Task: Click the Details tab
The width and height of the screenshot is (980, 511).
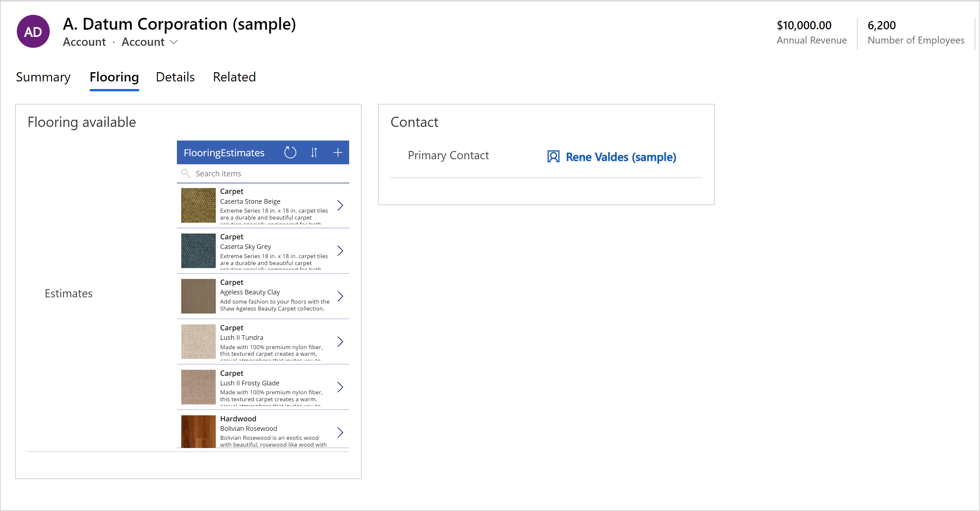Action: tap(175, 77)
